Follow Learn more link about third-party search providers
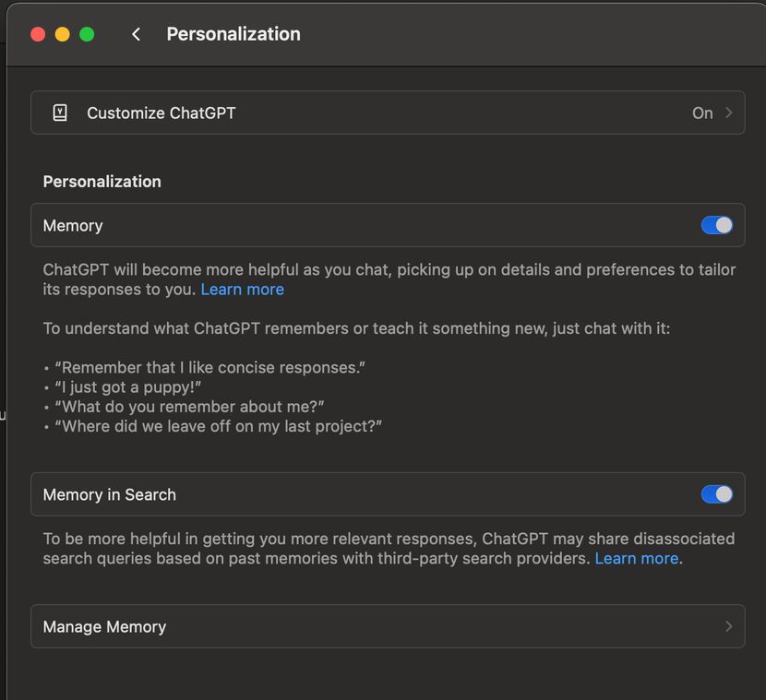 pyautogui.click(x=637, y=559)
